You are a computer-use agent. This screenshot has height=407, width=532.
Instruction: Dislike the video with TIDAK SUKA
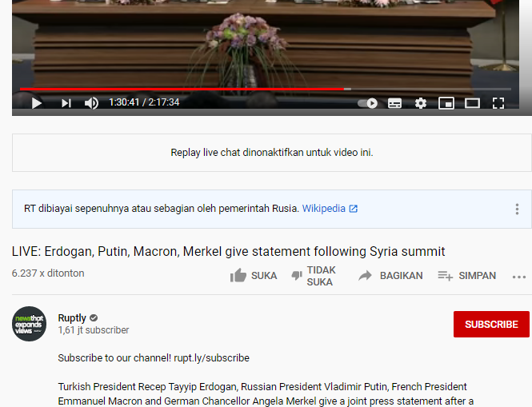(314, 276)
